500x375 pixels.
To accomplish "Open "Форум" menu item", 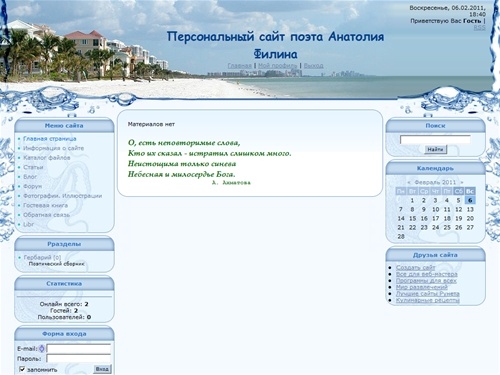I will coord(32,186).
